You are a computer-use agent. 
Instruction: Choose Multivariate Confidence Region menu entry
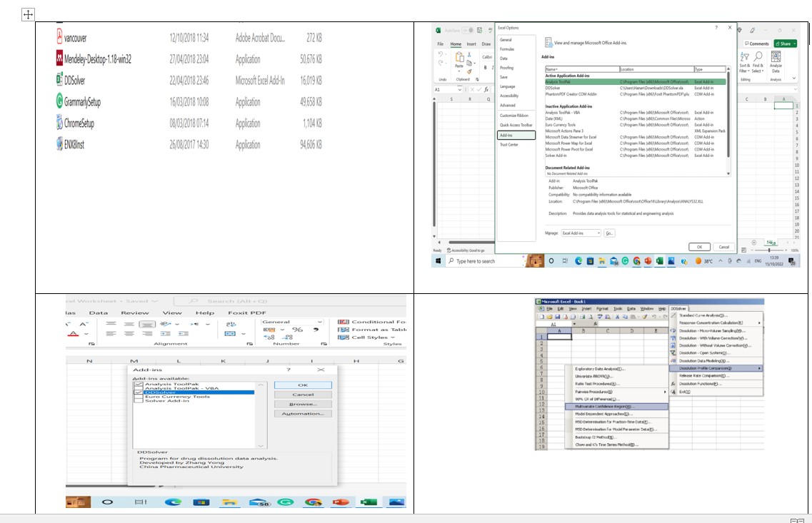616,407
